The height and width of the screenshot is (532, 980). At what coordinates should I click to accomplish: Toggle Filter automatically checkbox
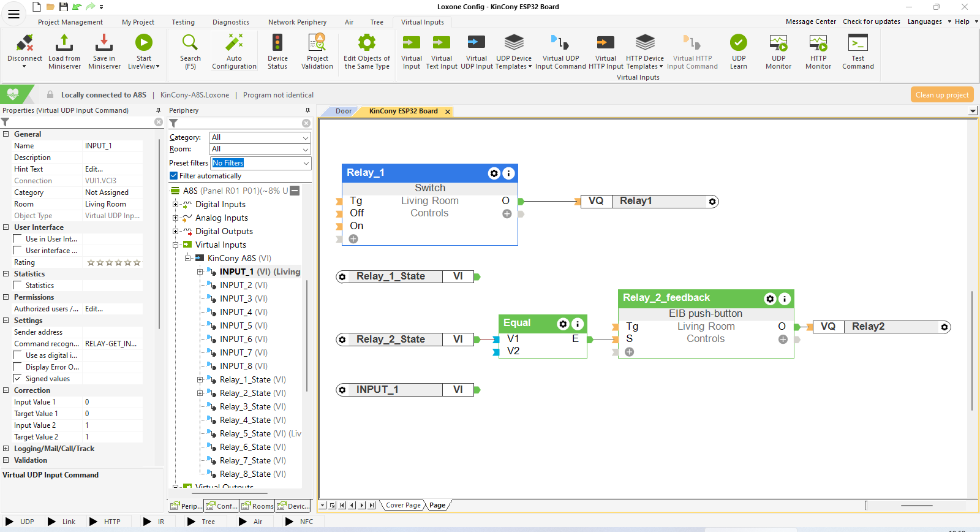point(174,176)
